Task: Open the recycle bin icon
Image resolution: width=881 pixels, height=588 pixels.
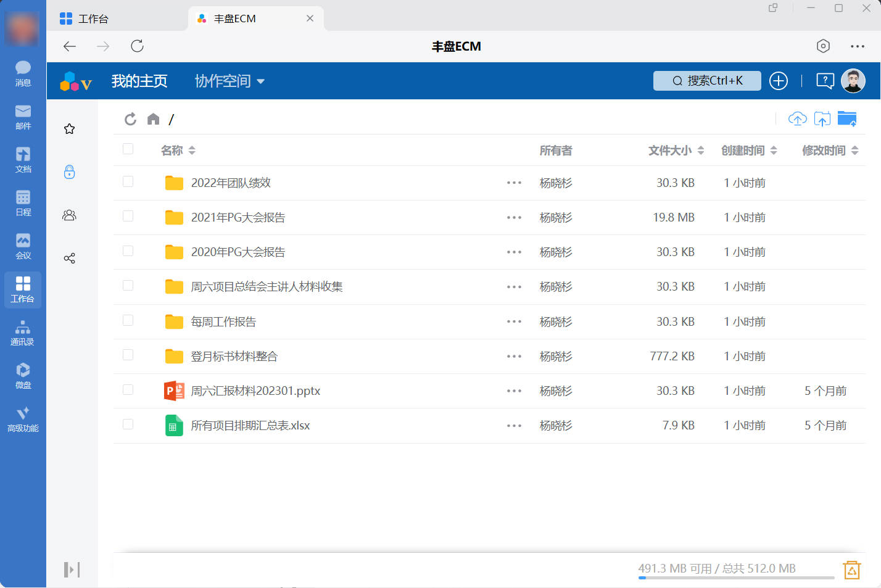Action: click(852, 570)
